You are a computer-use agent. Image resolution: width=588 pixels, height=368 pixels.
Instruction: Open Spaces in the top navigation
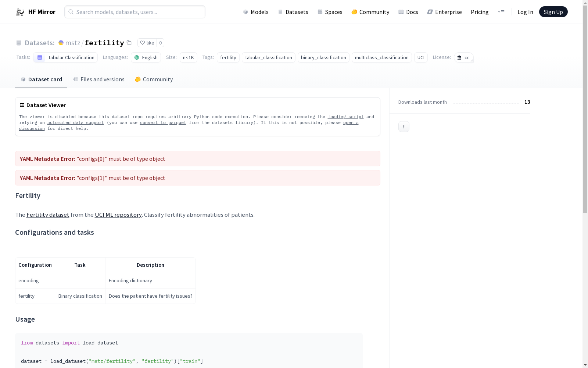pyautogui.click(x=330, y=12)
